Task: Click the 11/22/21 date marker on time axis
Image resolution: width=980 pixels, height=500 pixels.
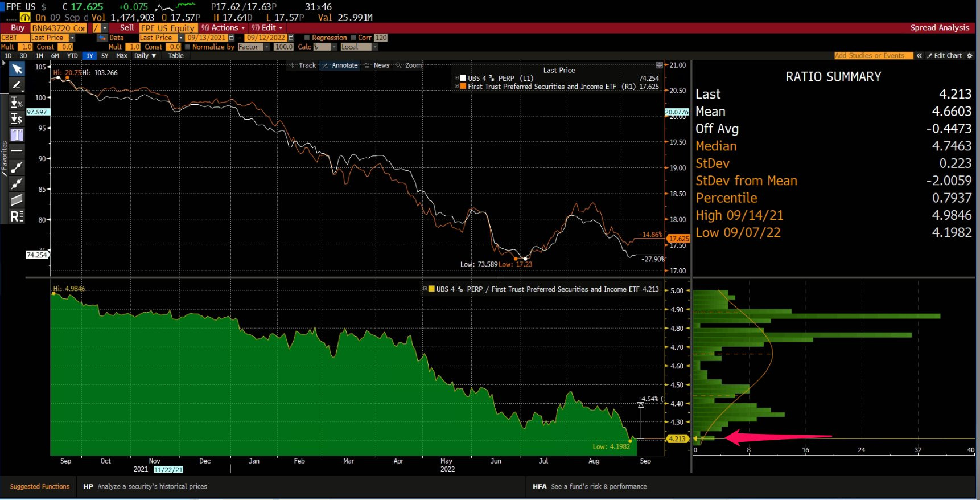Action: (x=168, y=470)
